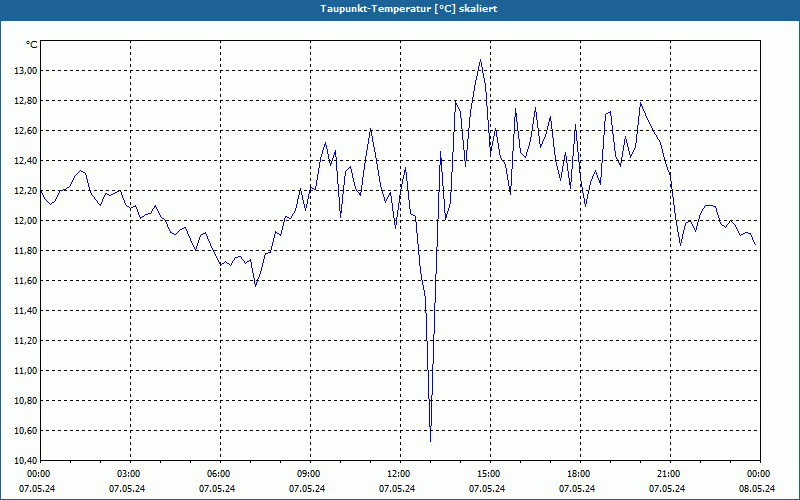Click the 18:00 time label
This screenshot has height=500, width=800.
point(581,474)
